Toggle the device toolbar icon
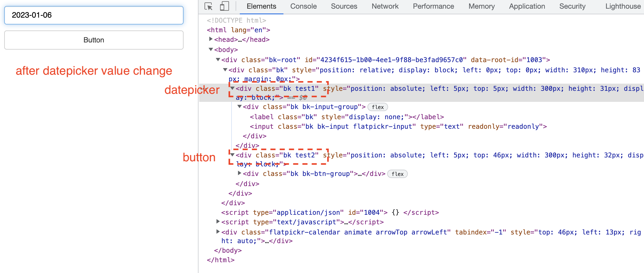644x273 pixels. click(x=224, y=6)
